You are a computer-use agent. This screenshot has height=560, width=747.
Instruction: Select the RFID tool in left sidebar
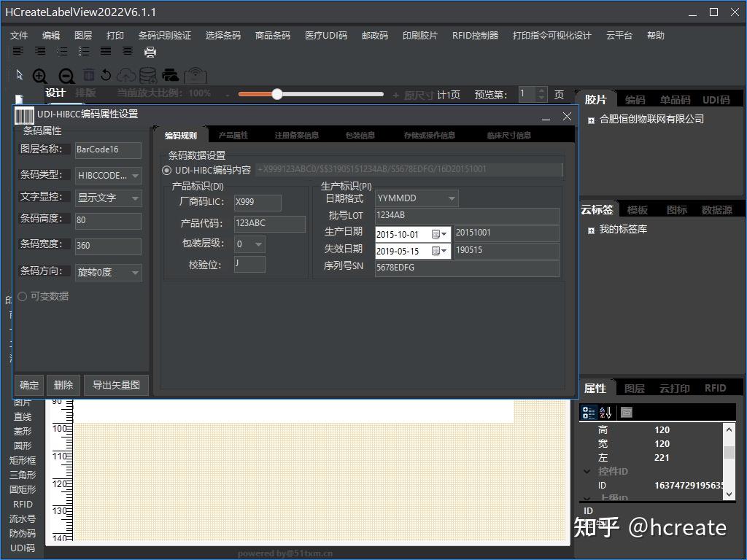click(x=22, y=504)
